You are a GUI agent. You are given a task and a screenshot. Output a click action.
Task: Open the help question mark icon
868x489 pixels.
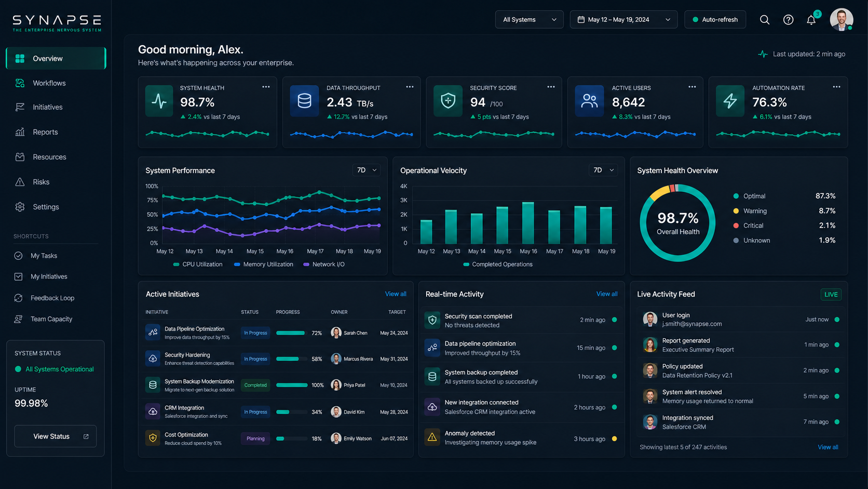tap(788, 20)
